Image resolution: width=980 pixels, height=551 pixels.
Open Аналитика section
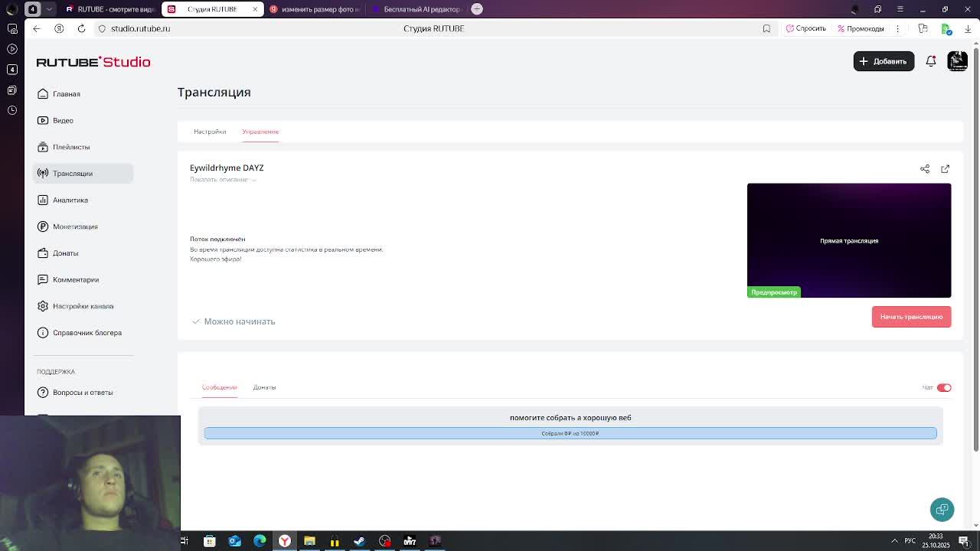(x=83, y=200)
